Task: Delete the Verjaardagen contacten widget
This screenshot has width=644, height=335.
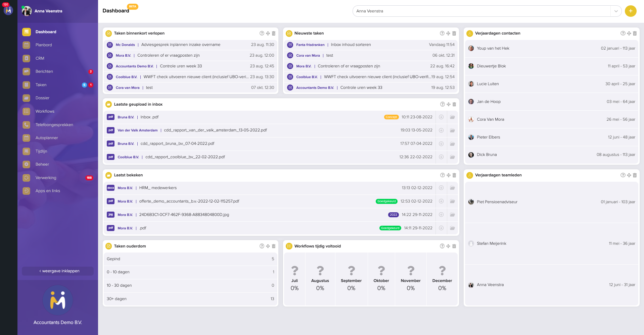Action: pos(635,33)
